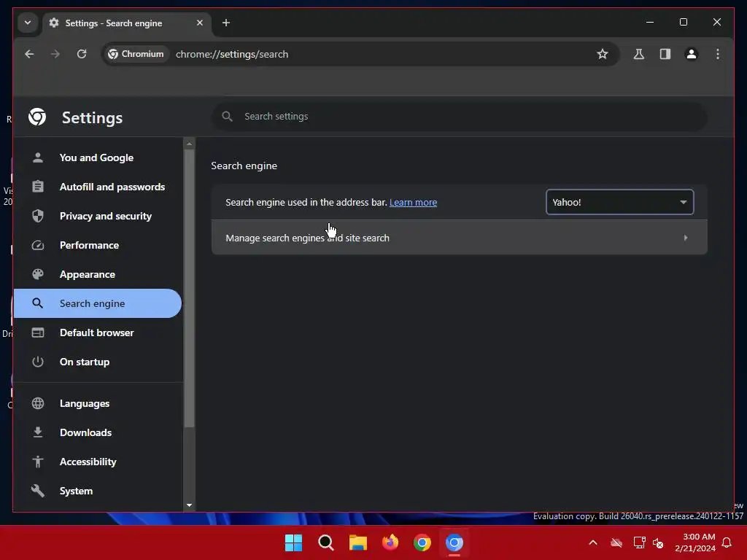The height and width of the screenshot is (560, 747).
Task: Click the Chromium site info chip
Action: (x=136, y=54)
